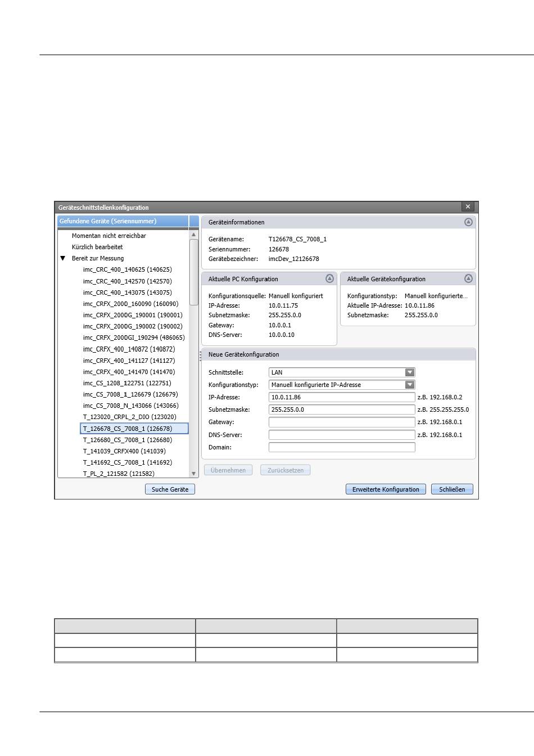Viewport: 534px width, 756px height.
Task: Select Momentan nicht erreichbar group
Action: point(109,236)
